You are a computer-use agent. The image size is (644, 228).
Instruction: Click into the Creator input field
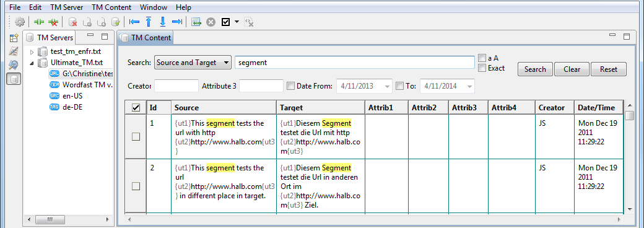176,86
